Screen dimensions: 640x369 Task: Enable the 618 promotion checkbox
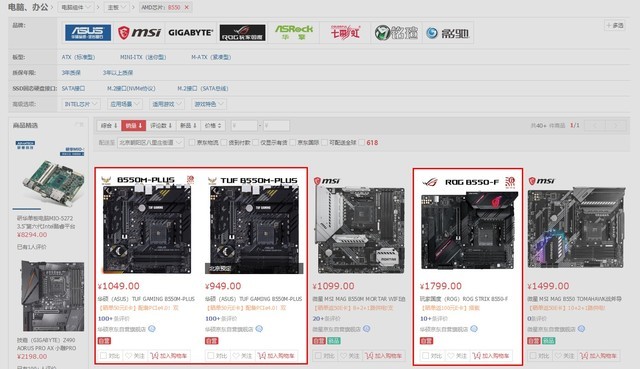362,142
